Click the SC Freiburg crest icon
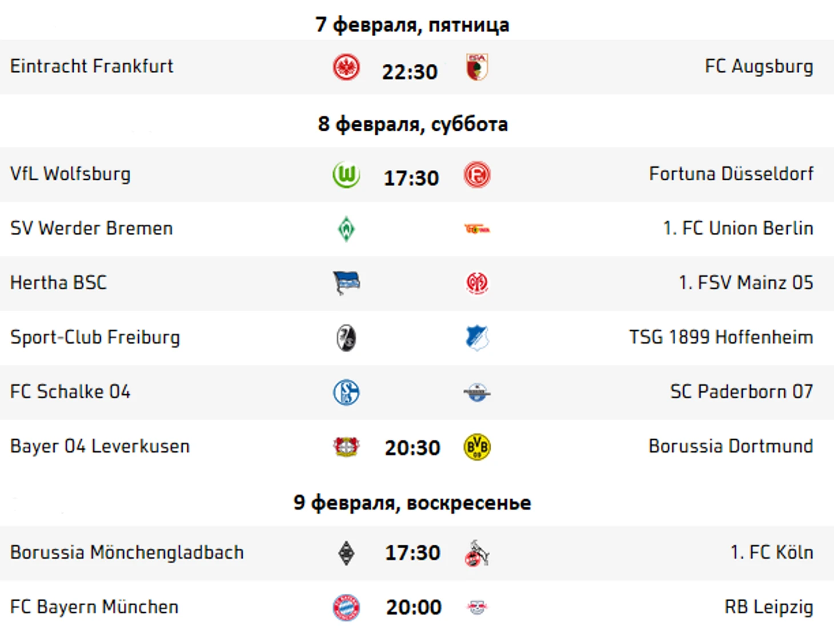This screenshot has width=834, height=644. (346, 337)
